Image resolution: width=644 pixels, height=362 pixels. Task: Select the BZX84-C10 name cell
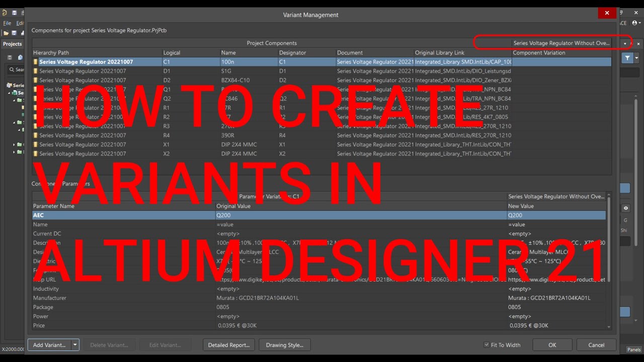point(249,80)
